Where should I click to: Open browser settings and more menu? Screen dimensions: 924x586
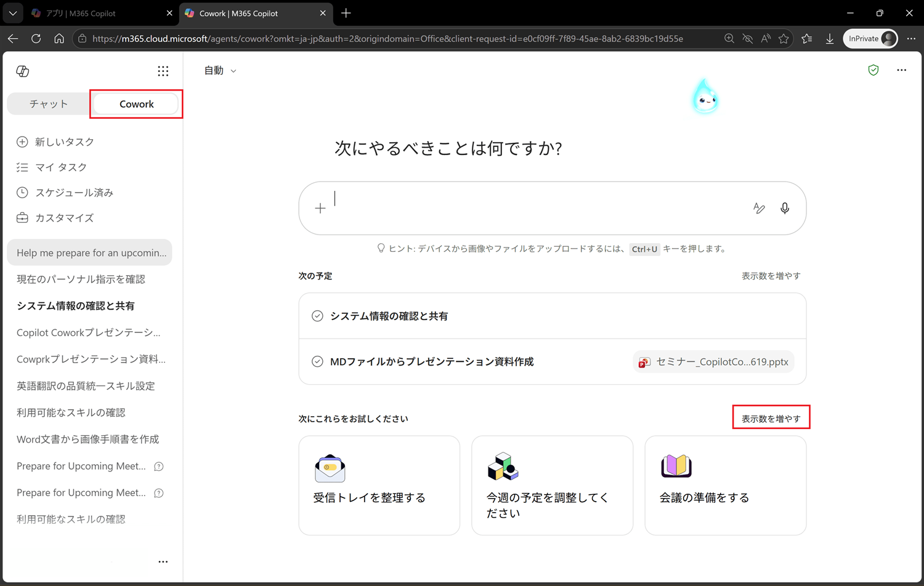(912, 38)
